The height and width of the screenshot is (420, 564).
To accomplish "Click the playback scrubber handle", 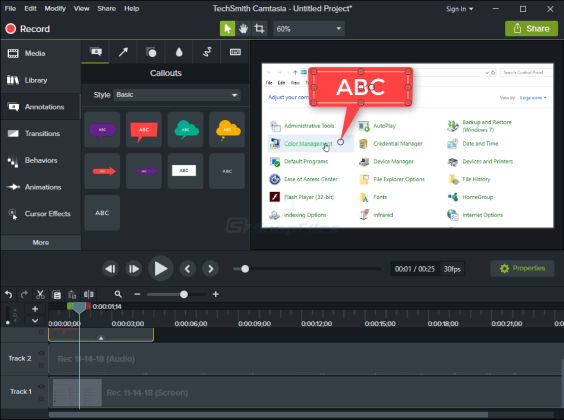I will (x=245, y=269).
